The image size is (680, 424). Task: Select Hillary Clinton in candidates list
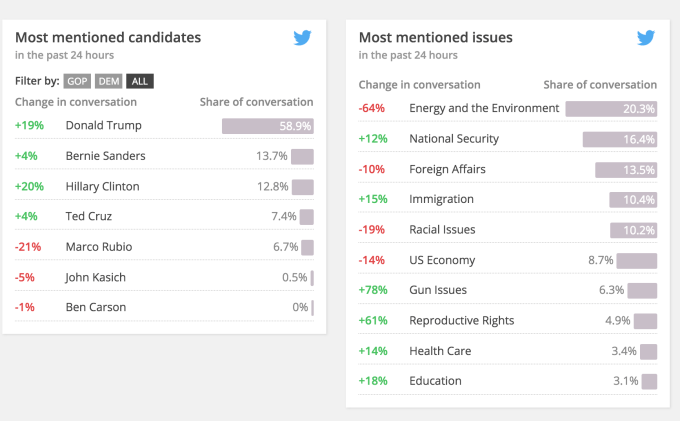point(102,186)
